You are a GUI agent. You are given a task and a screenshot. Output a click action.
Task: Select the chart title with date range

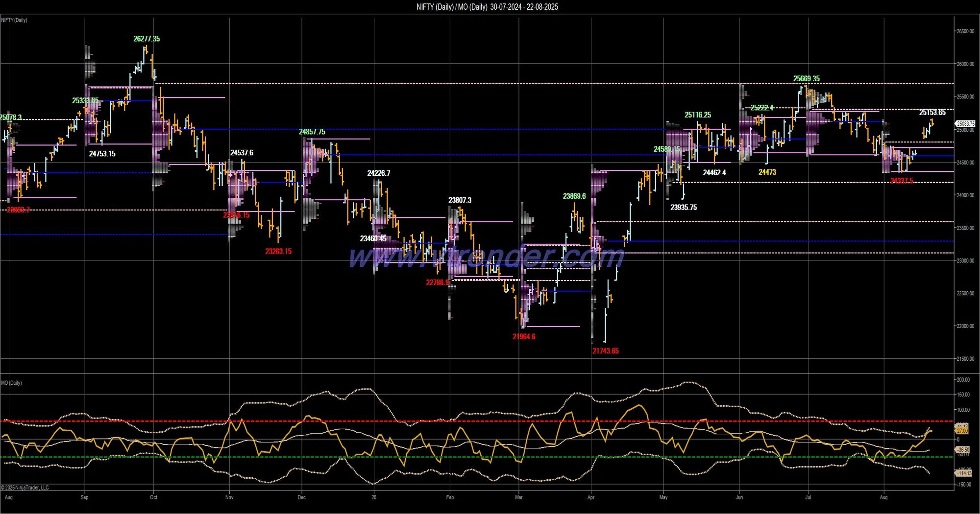[x=487, y=7]
